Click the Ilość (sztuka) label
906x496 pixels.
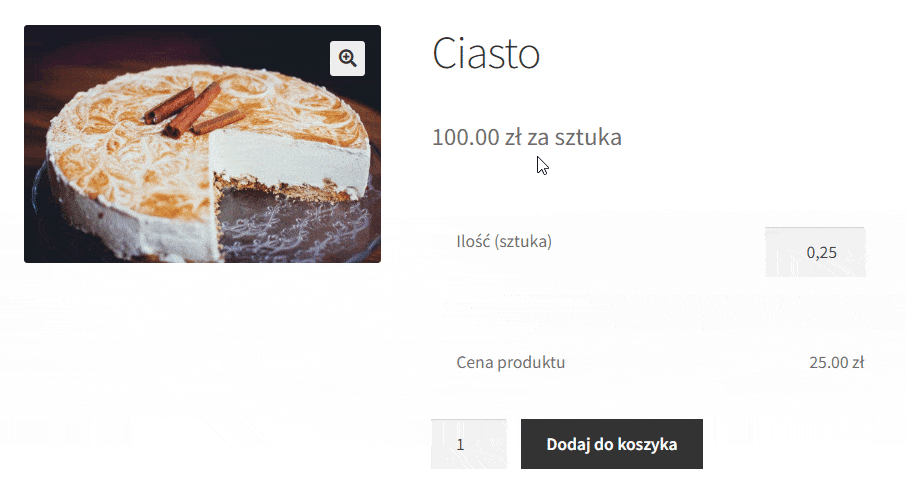click(x=504, y=241)
